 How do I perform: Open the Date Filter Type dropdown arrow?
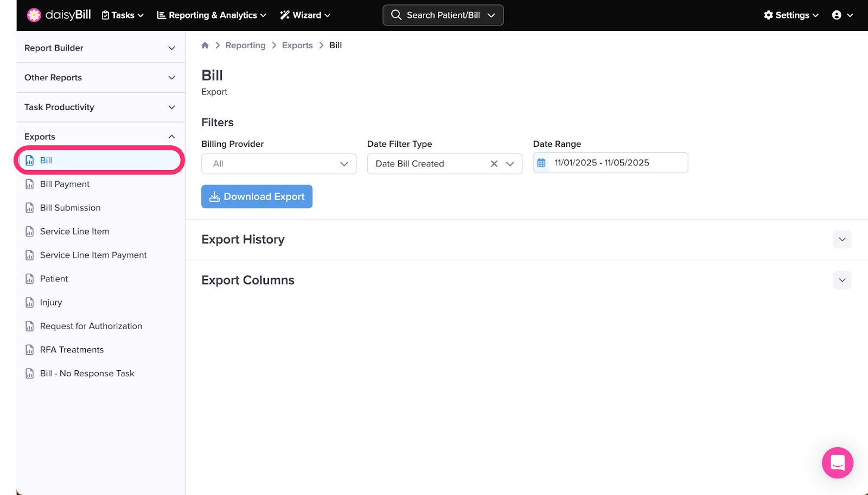click(510, 164)
